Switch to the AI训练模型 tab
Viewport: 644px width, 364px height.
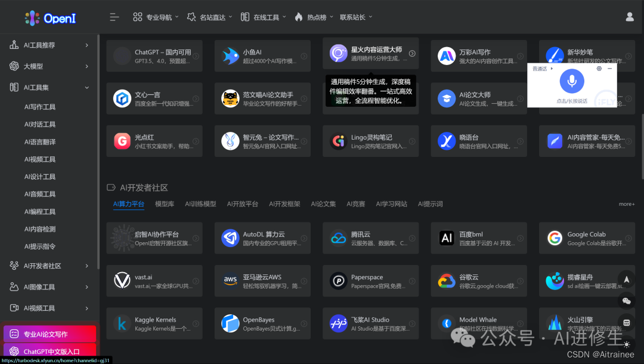tap(200, 204)
